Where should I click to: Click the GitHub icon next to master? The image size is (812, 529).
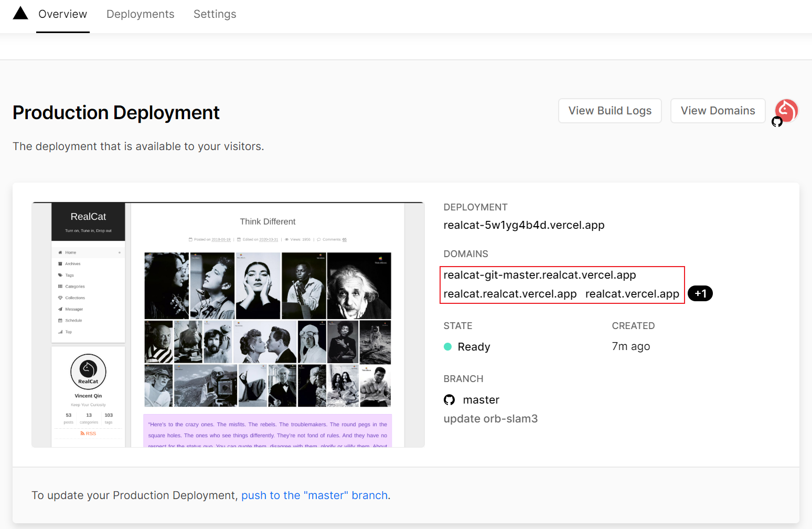(450, 400)
